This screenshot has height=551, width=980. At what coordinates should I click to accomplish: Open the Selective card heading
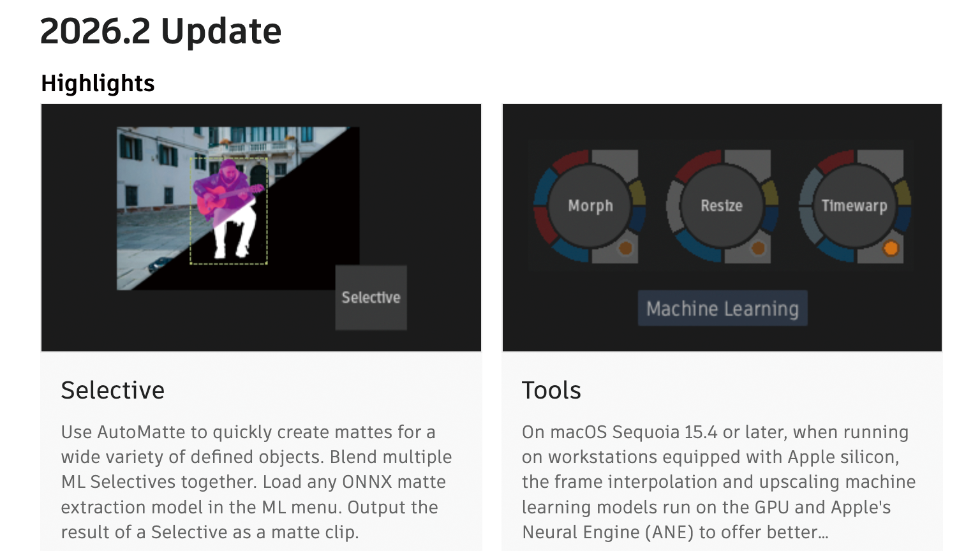113,390
